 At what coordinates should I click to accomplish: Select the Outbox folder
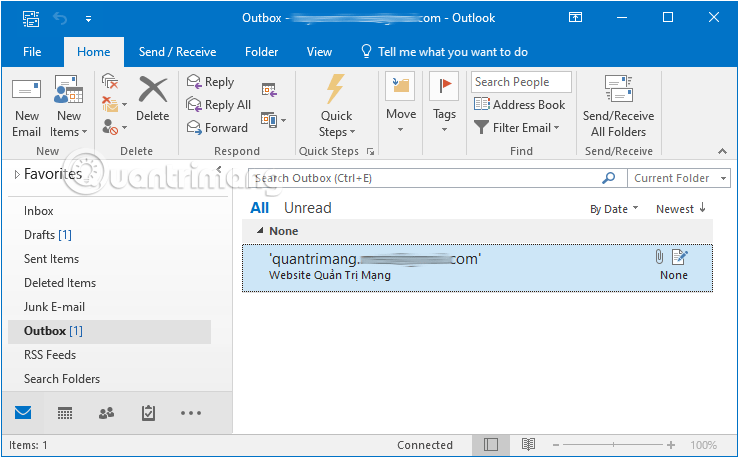pos(109,331)
